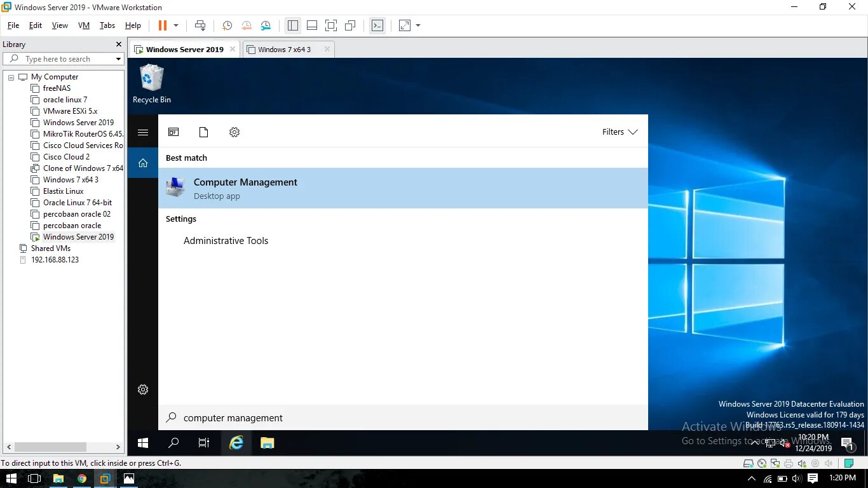The height and width of the screenshot is (488, 868).
Task: Select VMware ESXi 5.x in the library
Action: [x=70, y=111]
